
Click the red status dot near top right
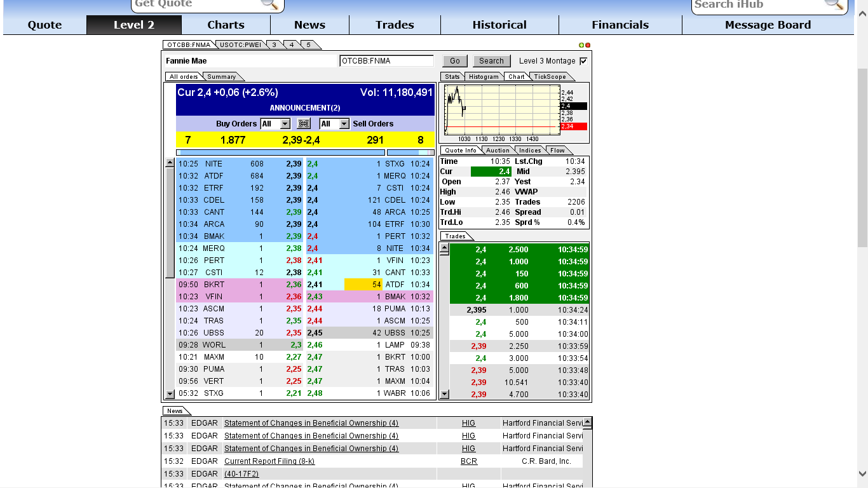click(588, 44)
